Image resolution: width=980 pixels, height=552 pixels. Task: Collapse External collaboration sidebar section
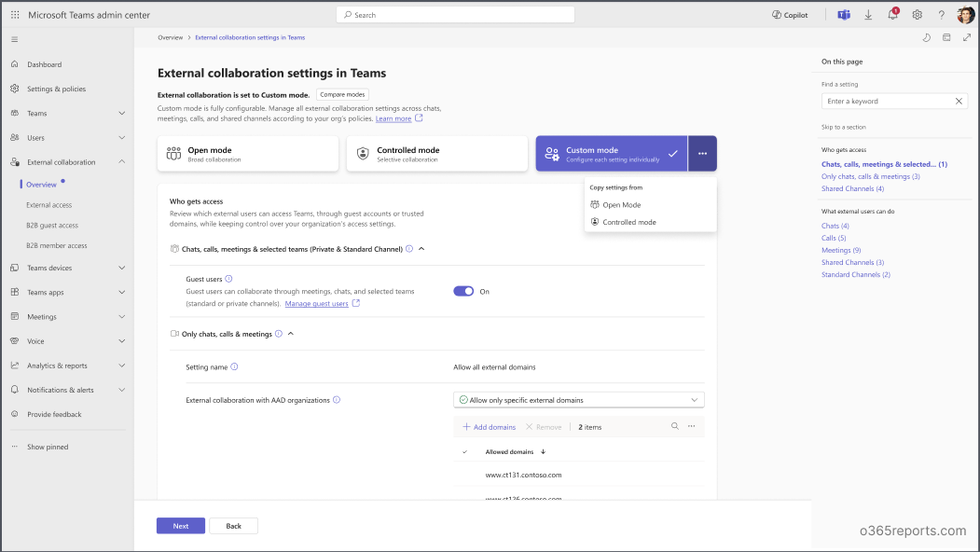(x=122, y=162)
